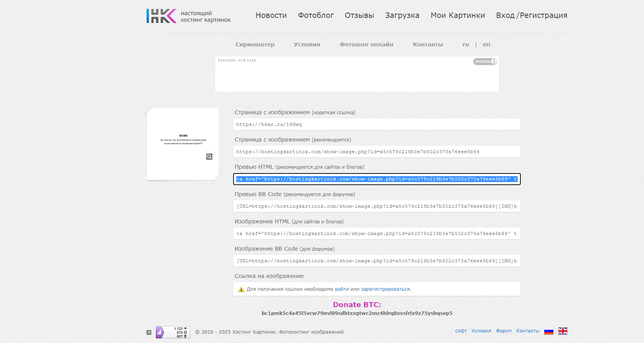Switch to Russian via the footer flag
Screen dimensions: 644x343
click(x=549, y=331)
